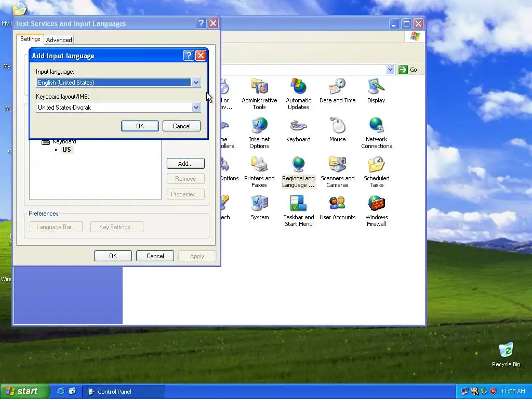Image resolution: width=532 pixels, height=399 pixels.
Task: Switch to the Settings tab
Action: 30,39
